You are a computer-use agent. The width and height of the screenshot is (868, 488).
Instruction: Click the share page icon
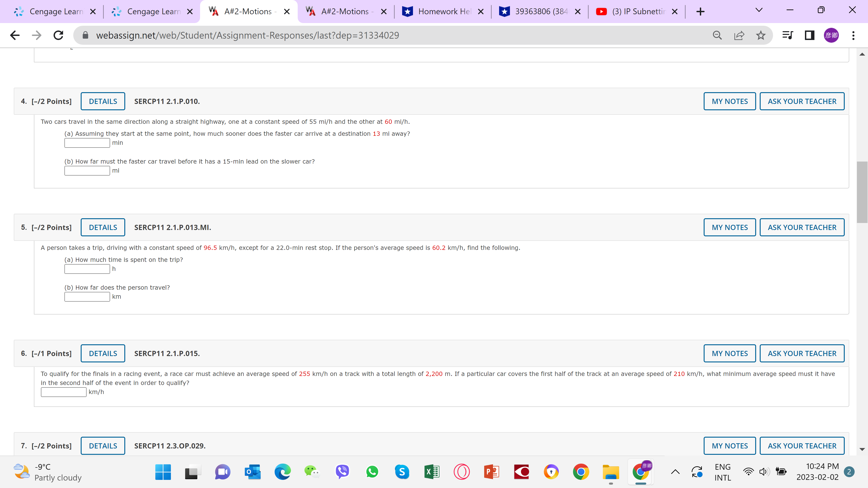pyautogui.click(x=739, y=35)
